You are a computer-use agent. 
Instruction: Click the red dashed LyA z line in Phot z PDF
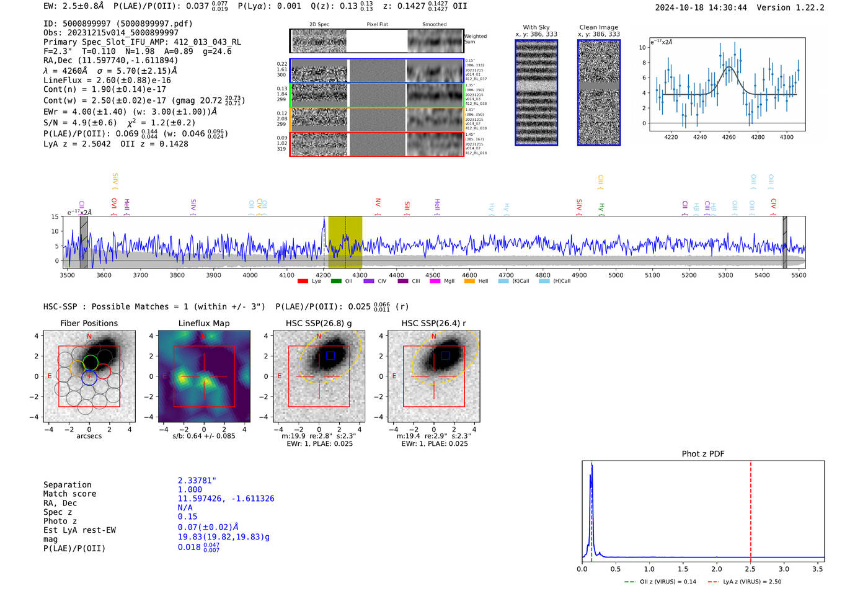[x=751, y=509]
